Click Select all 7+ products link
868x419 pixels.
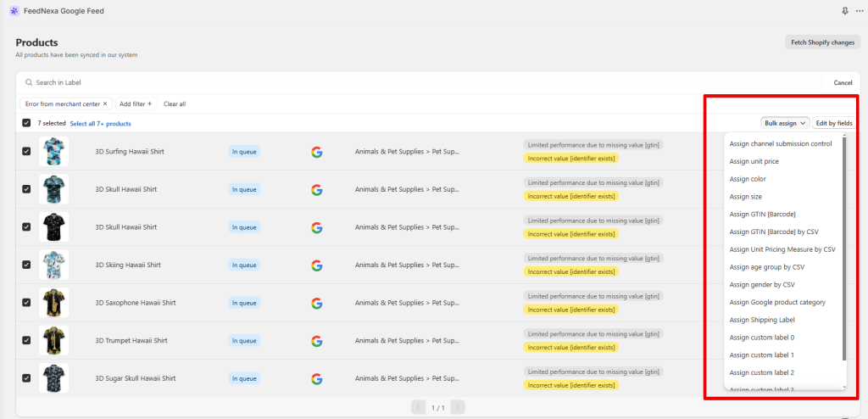(x=100, y=124)
